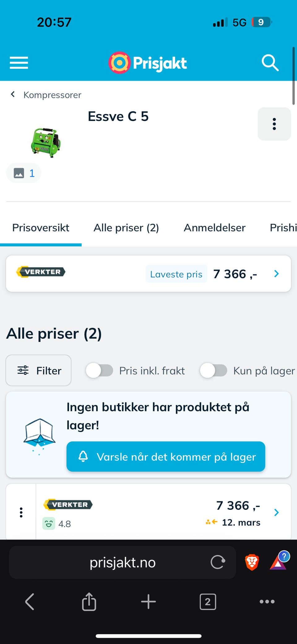Image resolution: width=297 pixels, height=644 pixels.
Task: Turn on the Kun på lager filter
Action: click(x=214, y=370)
